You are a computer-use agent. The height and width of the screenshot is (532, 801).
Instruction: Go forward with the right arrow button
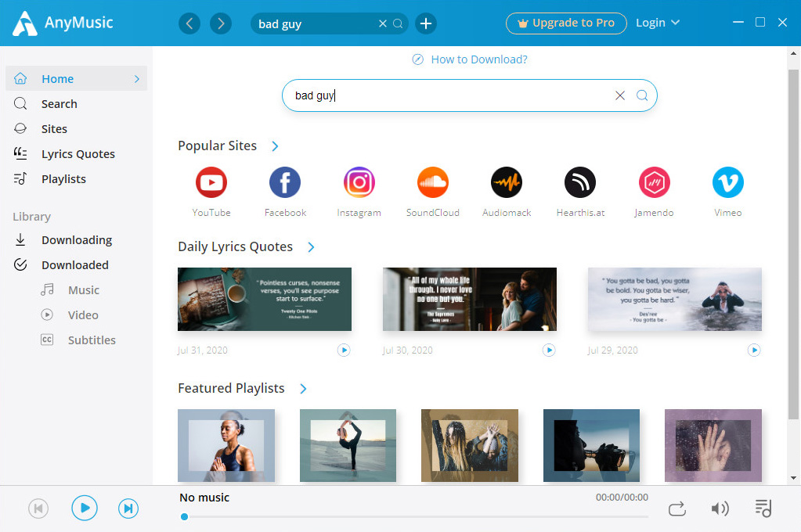221,23
